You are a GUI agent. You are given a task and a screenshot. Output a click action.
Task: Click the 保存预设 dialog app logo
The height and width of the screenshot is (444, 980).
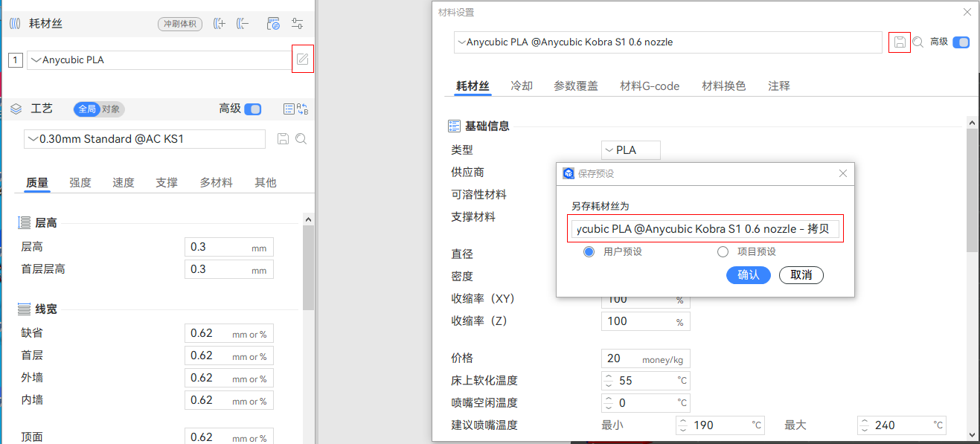click(569, 173)
